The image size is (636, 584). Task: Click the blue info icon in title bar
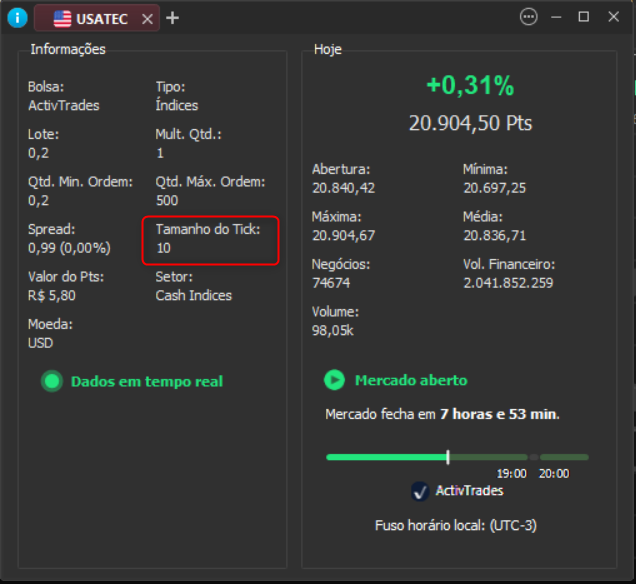[x=17, y=17]
